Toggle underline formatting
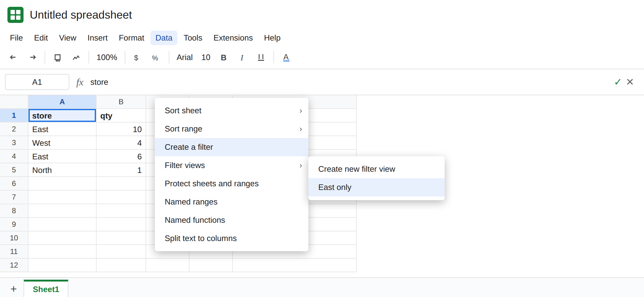 (261, 58)
